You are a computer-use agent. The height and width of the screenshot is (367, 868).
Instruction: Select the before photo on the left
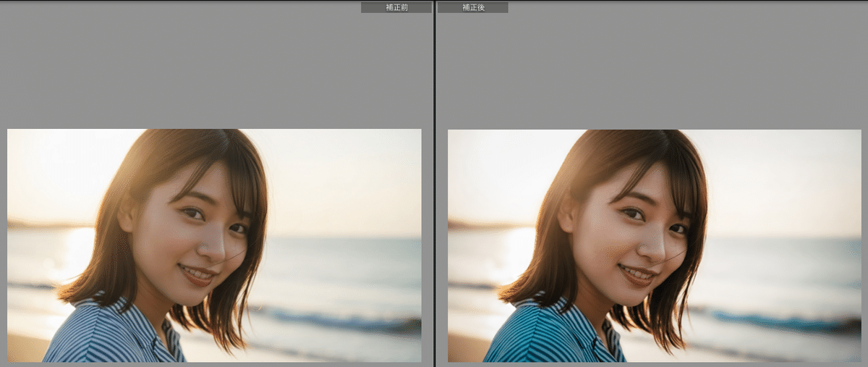(x=214, y=245)
